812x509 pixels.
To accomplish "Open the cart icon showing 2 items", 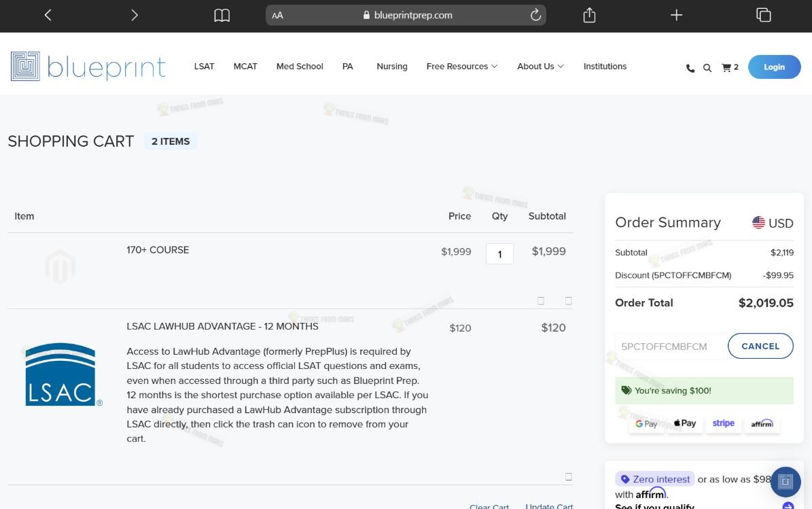I will point(730,67).
